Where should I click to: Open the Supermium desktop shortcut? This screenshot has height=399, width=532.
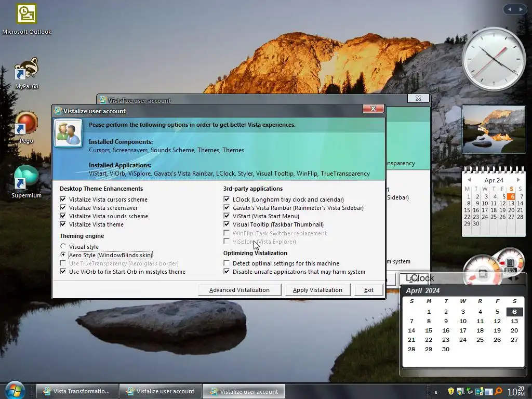pos(26,182)
